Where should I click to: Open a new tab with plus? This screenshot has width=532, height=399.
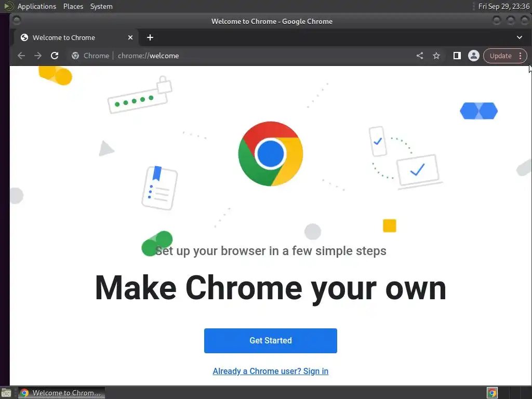pos(150,37)
